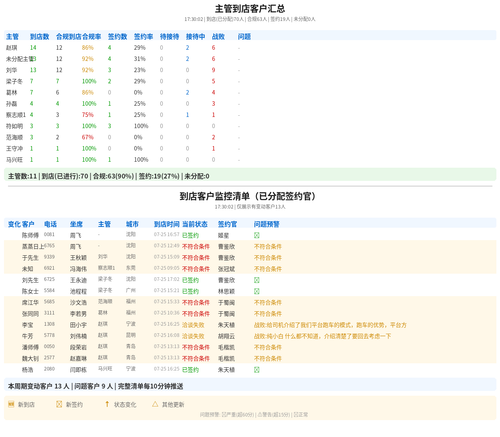Click customer 刘先生 in the monitoring list
The width and height of the screenshot is (500, 437).
pyautogui.click(x=30, y=280)
